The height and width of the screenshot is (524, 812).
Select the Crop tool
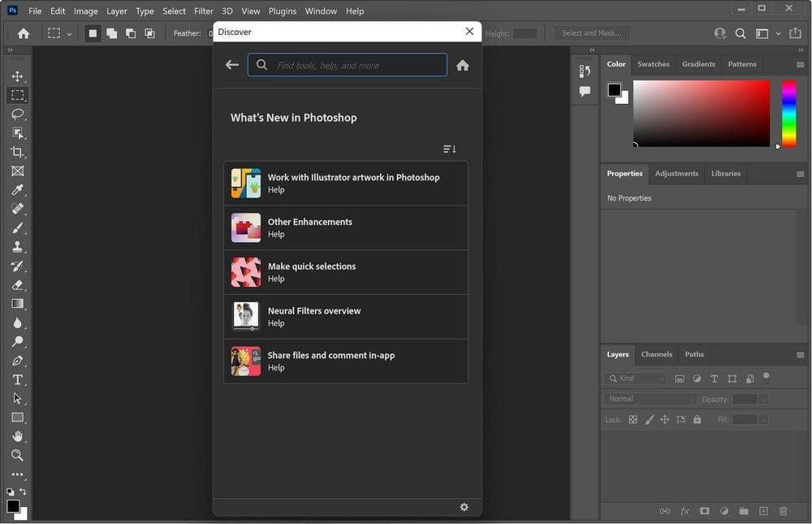tap(18, 152)
